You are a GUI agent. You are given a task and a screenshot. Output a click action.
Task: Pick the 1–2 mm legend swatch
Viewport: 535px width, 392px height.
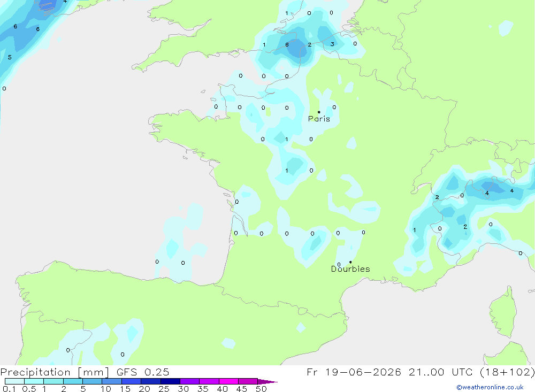pyautogui.click(x=53, y=381)
